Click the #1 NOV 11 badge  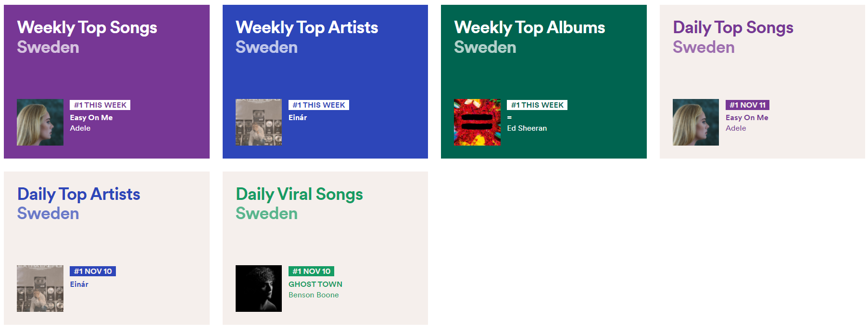pyautogui.click(x=747, y=105)
